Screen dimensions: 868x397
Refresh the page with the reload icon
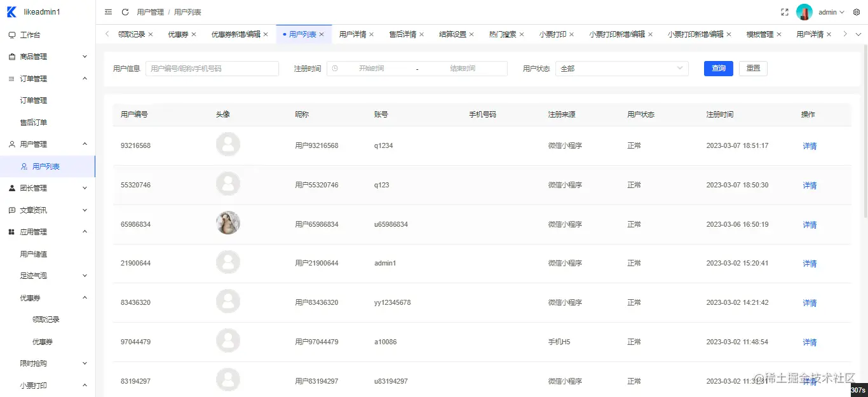125,12
